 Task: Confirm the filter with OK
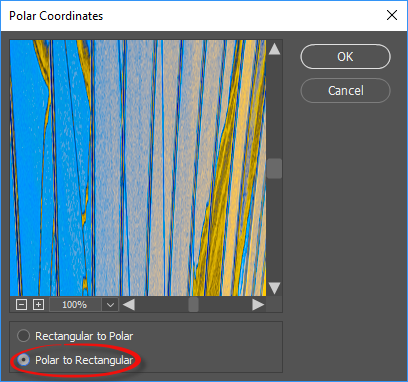345,57
